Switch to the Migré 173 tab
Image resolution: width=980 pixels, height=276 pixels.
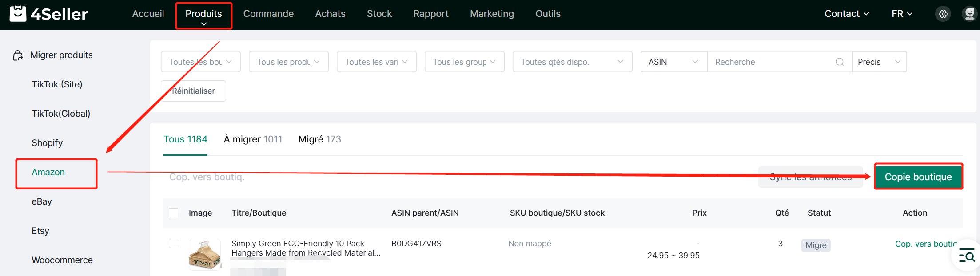pos(320,139)
